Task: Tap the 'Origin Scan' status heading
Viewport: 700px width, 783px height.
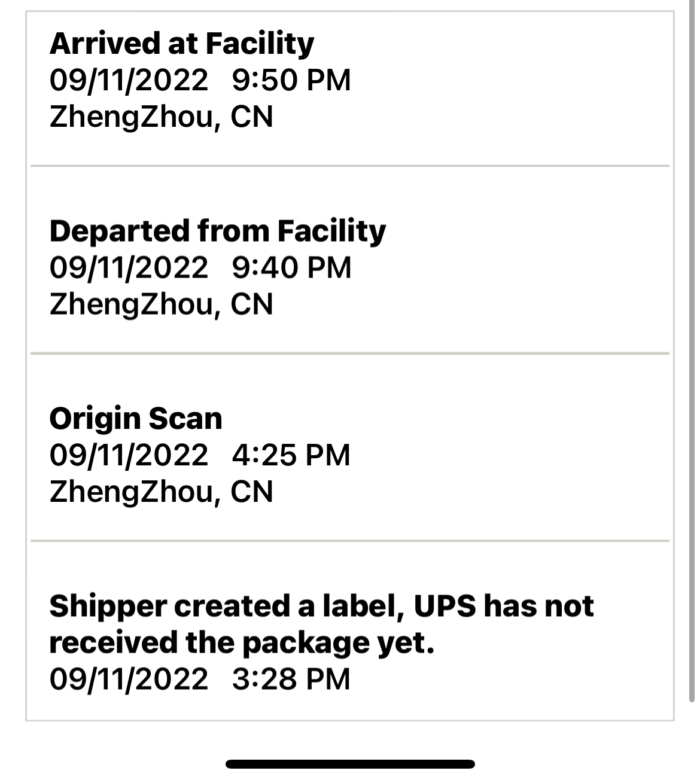Action: 136,419
